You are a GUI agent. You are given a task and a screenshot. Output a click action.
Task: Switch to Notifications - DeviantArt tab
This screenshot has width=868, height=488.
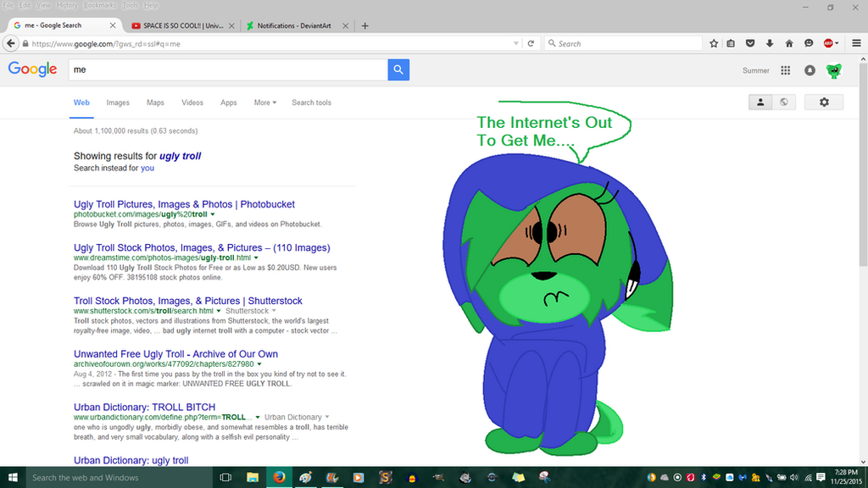click(294, 25)
